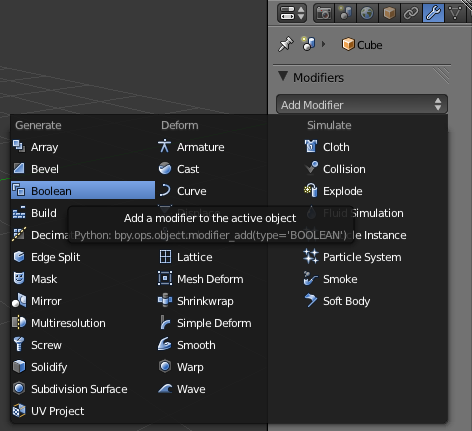Image resolution: width=472 pixels, height=431 pixels.
Task: Click the scene breadcrumb icon
Action: [309, 44]
